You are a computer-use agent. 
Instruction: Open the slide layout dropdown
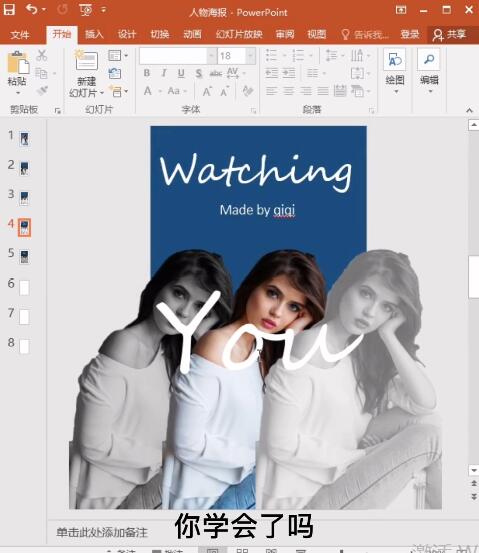tap(118, 55)
